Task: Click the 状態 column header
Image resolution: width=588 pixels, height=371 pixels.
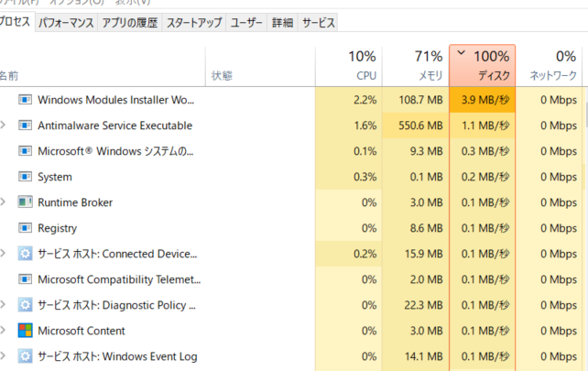Action: coord(260,66)
